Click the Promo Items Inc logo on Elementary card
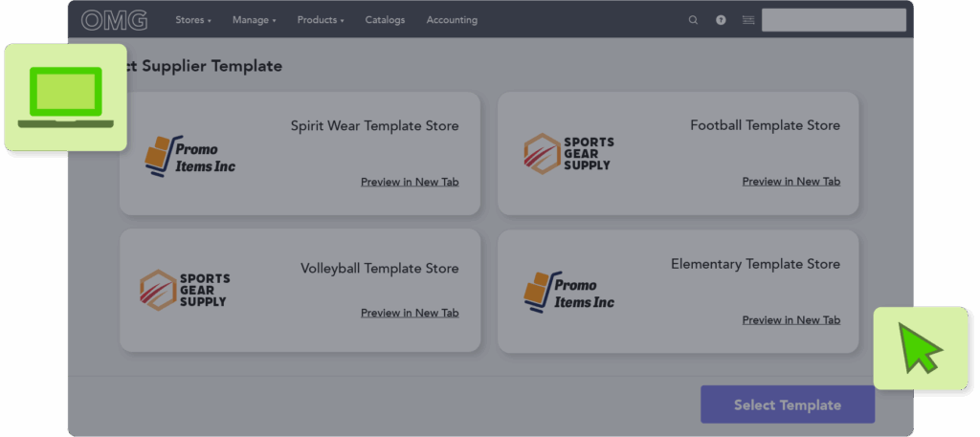This screenshot has width=980, height=437. click(568, 292)
